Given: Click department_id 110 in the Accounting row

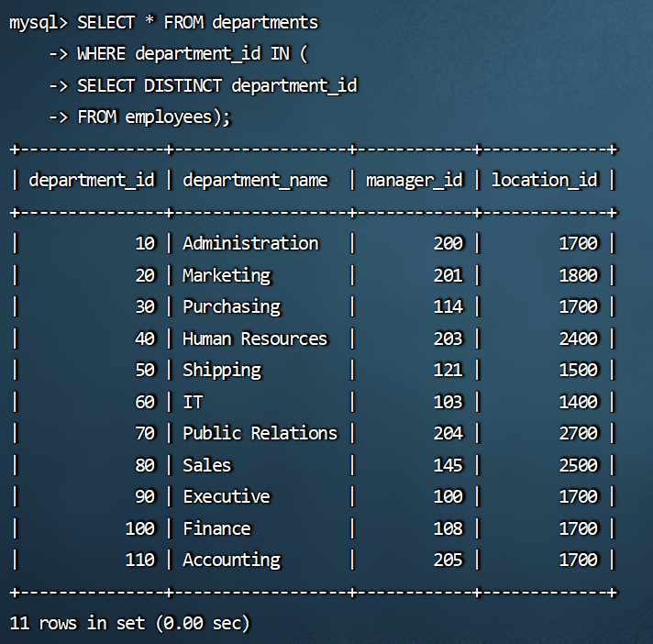Looking at the screenshot, I should coord(139,560).
